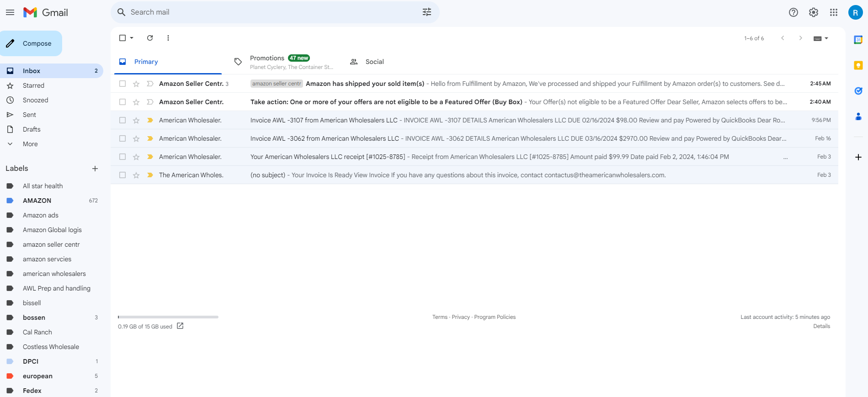Click the storage usage progress bar

pyautogui.click(x=168, y=317)
